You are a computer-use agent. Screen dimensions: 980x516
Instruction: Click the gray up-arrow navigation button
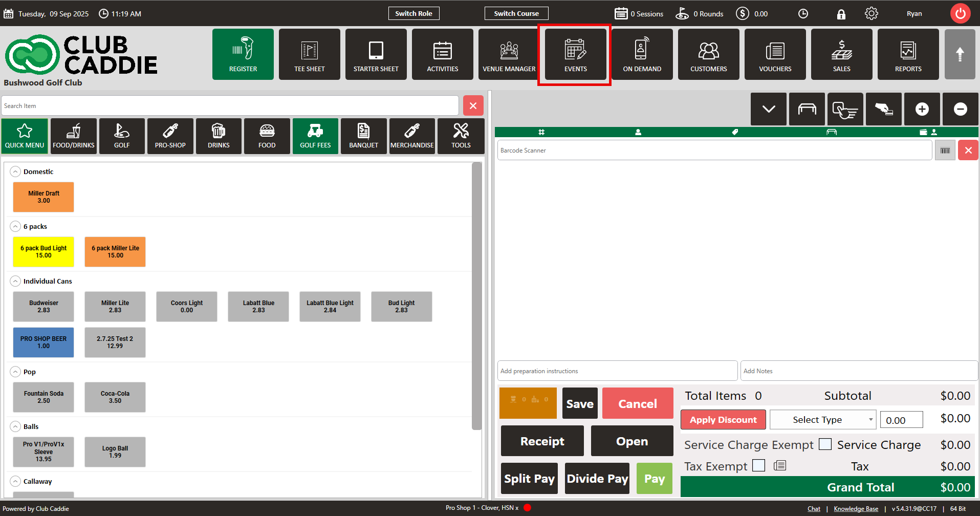[x=960, y=54]
